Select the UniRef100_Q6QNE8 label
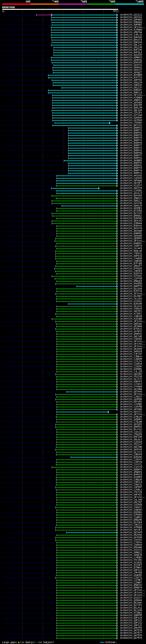This screenshot has width=146, height=644. (131, 161)
